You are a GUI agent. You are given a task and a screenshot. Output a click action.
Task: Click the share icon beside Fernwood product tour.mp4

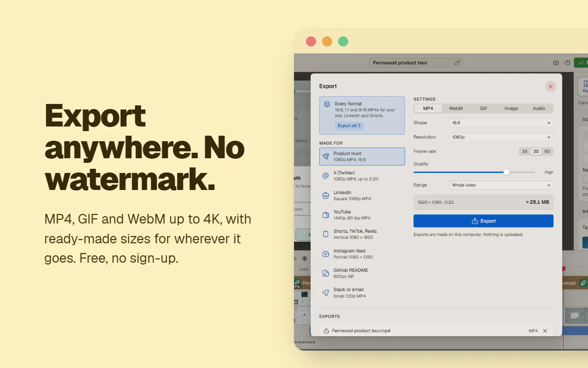pyautogui.click(x=326, y=331)
